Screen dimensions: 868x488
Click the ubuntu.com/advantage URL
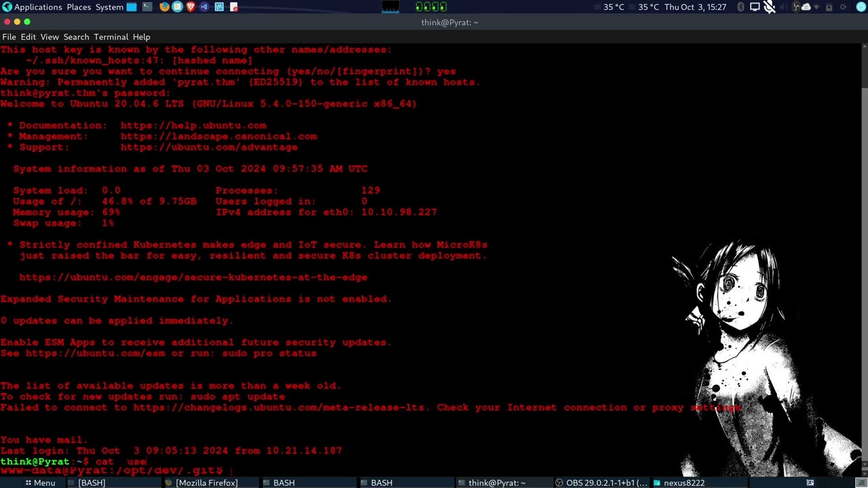click(209, 147)
